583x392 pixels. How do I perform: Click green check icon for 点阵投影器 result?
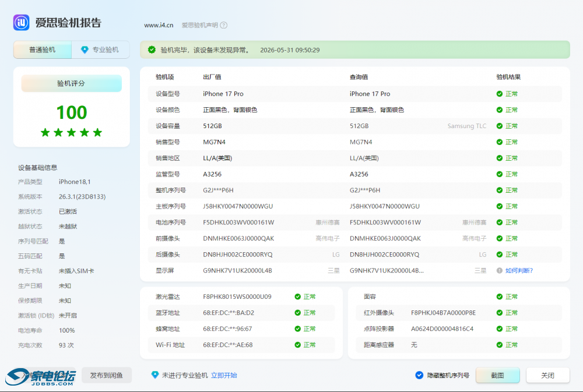(x=500, y=329)
